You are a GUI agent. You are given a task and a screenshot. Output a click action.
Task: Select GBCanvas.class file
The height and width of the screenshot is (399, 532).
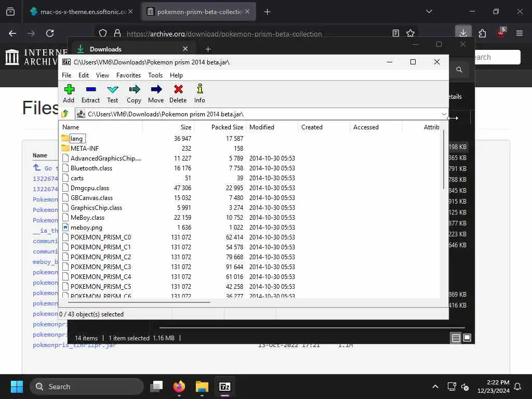[91, 198]
